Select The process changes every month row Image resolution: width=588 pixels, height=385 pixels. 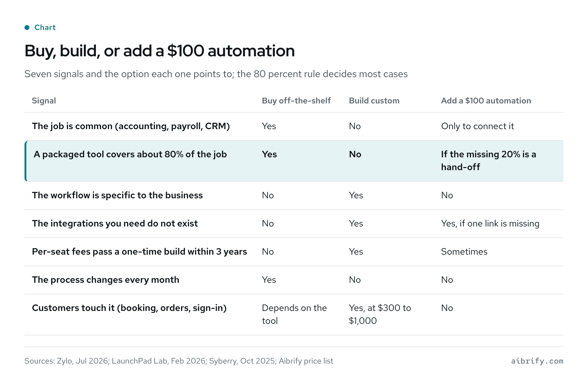pyautogui.click(x=294, y=280)
